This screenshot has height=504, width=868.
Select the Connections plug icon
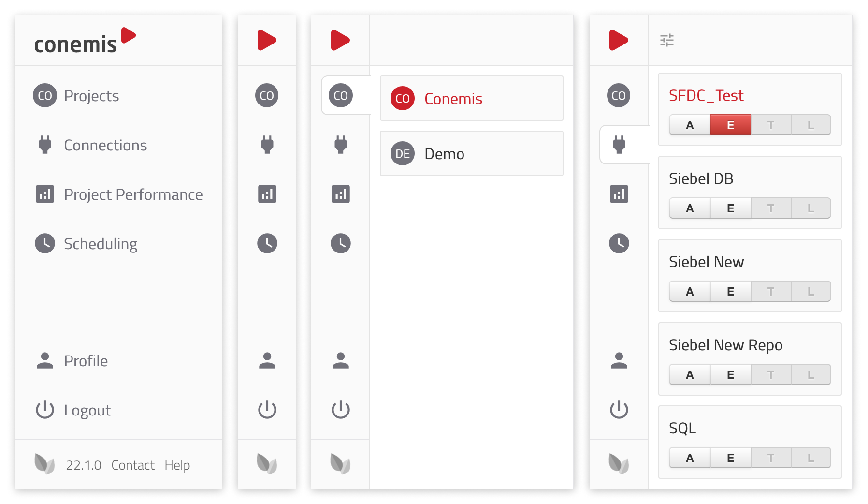point(45,145)
